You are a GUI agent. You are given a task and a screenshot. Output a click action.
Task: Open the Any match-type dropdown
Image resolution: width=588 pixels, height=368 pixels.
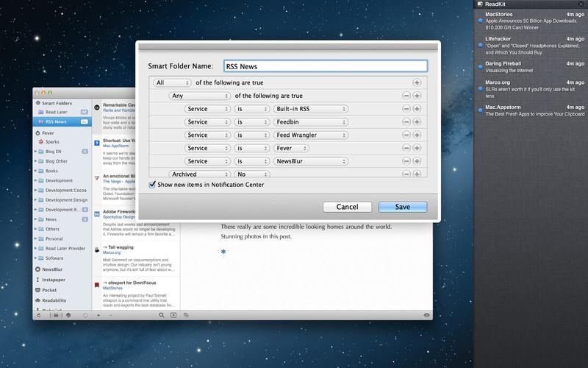(199, 96)
